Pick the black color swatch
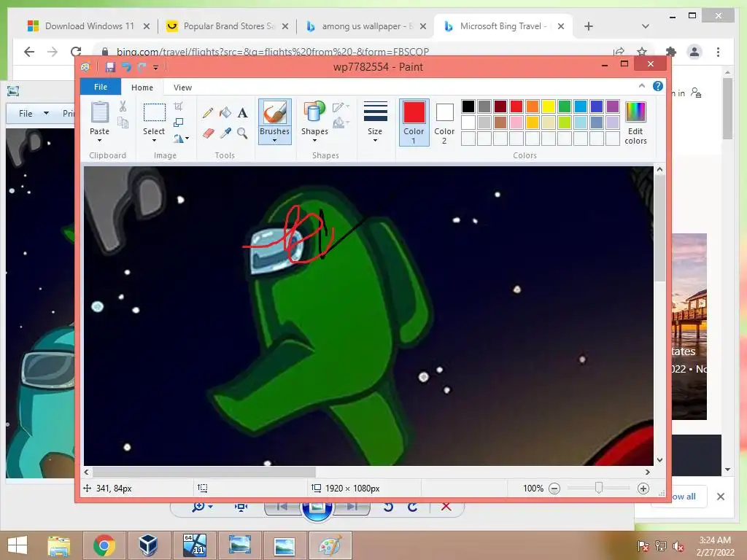The image size is (747, 560). [468, 106]
